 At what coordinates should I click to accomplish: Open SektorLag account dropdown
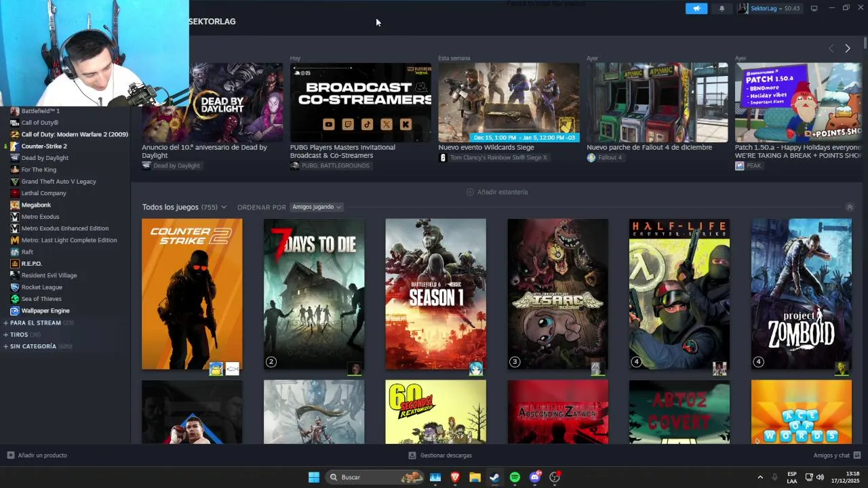pyautogui.click(x=770, y=8)
